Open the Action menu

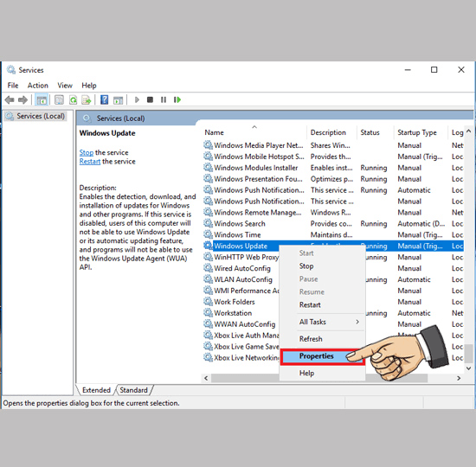(x=37, y=86)
